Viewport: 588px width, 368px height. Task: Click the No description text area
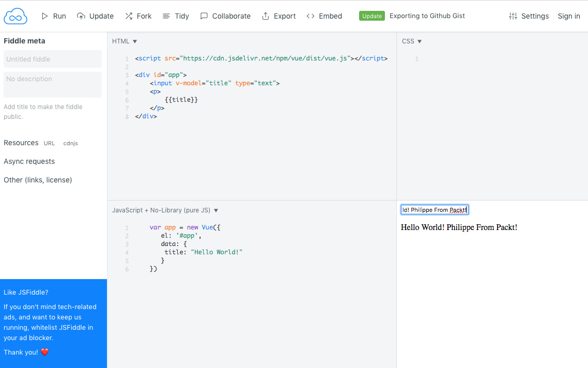pos(53,84)
